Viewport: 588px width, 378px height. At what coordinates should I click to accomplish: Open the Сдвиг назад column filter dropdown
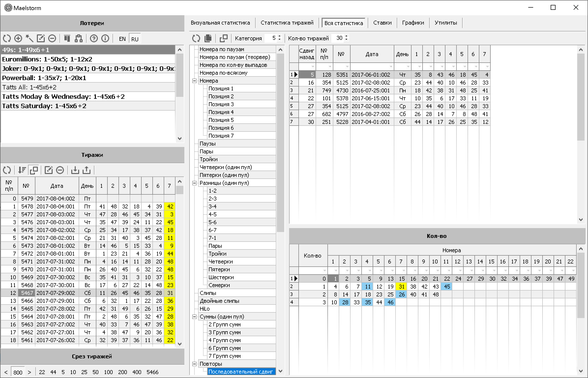coord(312,67)
